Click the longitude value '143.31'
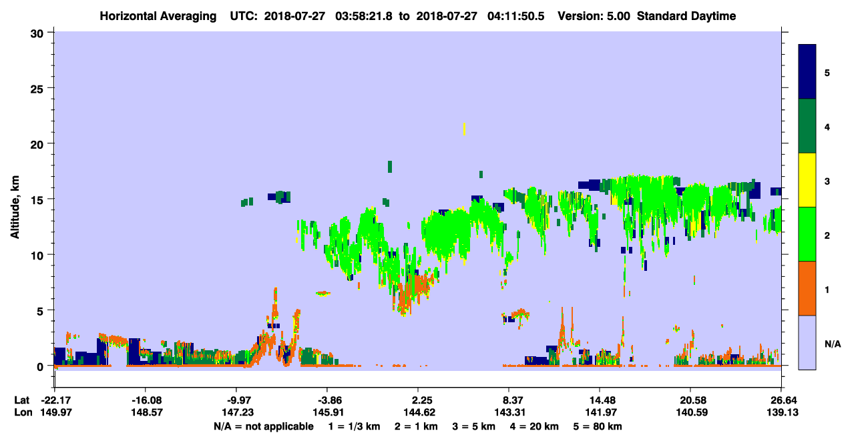Image resolution: width=868 pixels, height=445 pixels. click(509, 412)
